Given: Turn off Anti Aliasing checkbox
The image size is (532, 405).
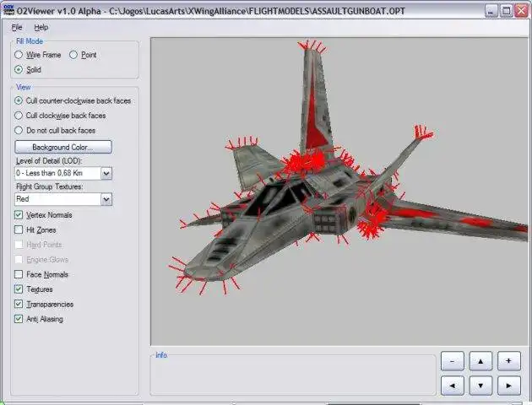Looking at the screenshot, I should pyautogui.click(x=19, y=319).
